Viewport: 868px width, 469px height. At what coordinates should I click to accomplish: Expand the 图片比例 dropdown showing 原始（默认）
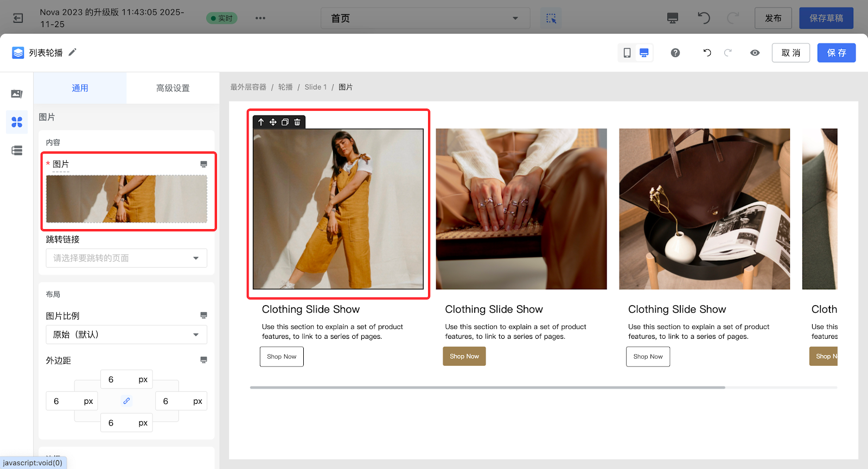click(x=126, y=334)
